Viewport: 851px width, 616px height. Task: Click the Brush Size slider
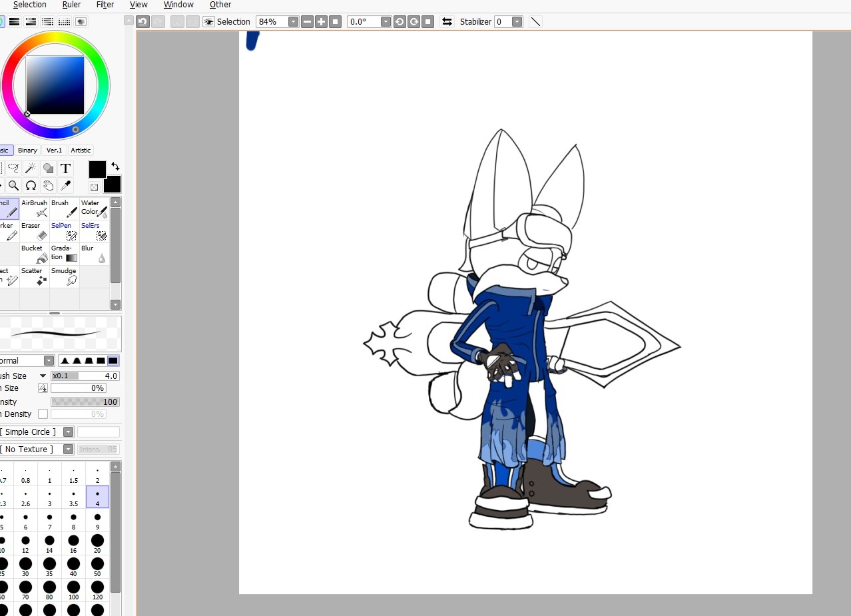point(85,376)
